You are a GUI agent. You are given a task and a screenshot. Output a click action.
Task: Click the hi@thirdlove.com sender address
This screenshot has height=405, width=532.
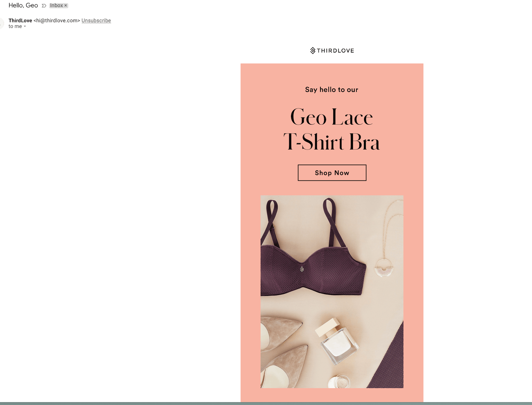[57, 20]
